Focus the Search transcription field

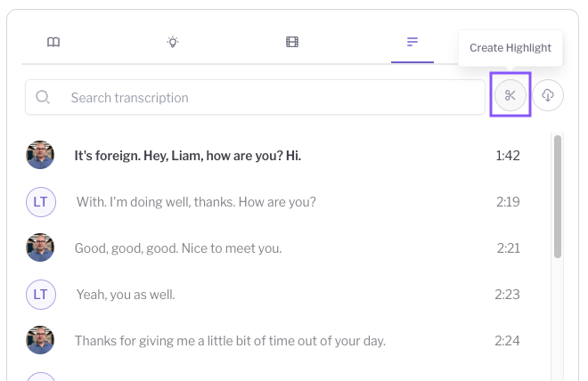coord(255,97)
